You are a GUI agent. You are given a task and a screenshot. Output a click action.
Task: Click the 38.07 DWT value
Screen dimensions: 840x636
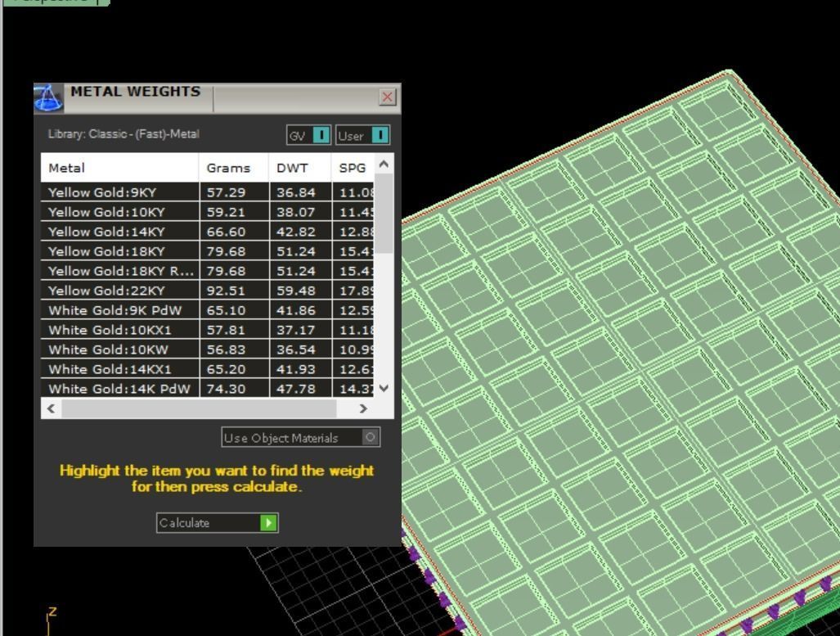[296, 212]
